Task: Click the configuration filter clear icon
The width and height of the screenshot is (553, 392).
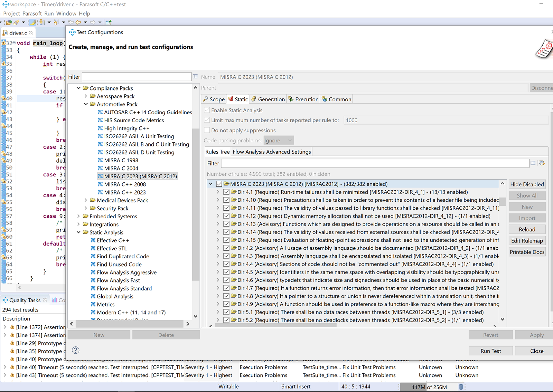Action: pyautogui.click(x=195, y=76)
